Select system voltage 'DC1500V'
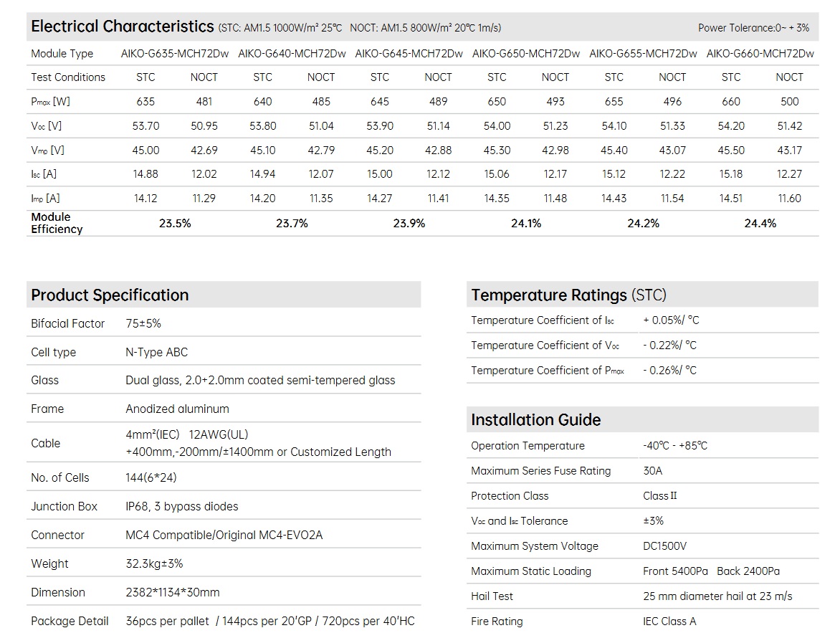 click(664, 546)
